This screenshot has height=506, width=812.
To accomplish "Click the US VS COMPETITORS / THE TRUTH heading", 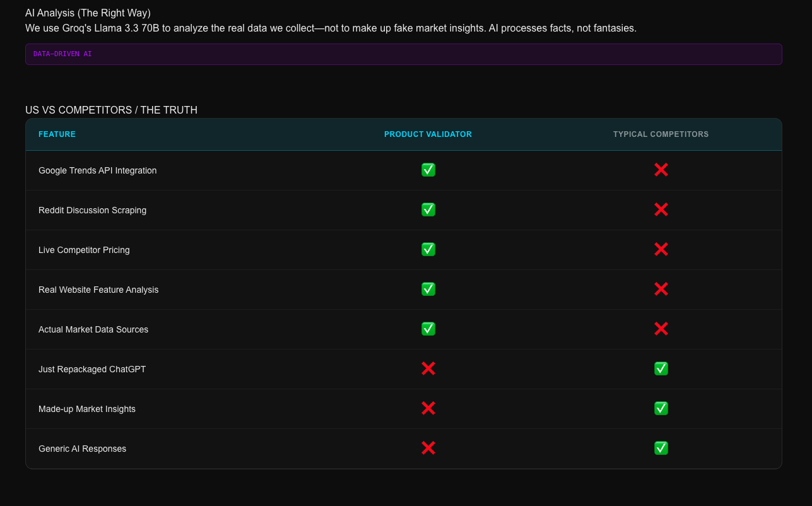I will tap(111, 110).
